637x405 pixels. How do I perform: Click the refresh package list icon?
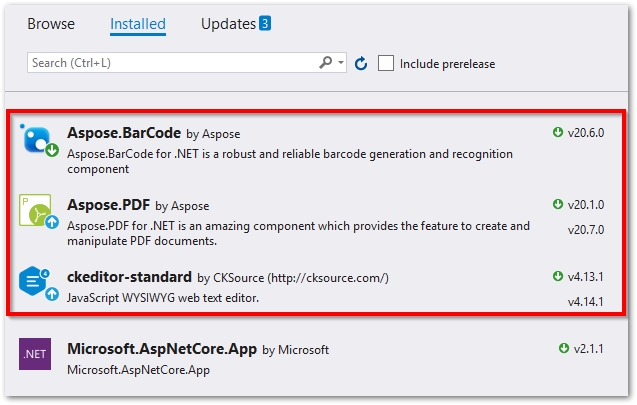pyautogui.click(x=361, y=63)
